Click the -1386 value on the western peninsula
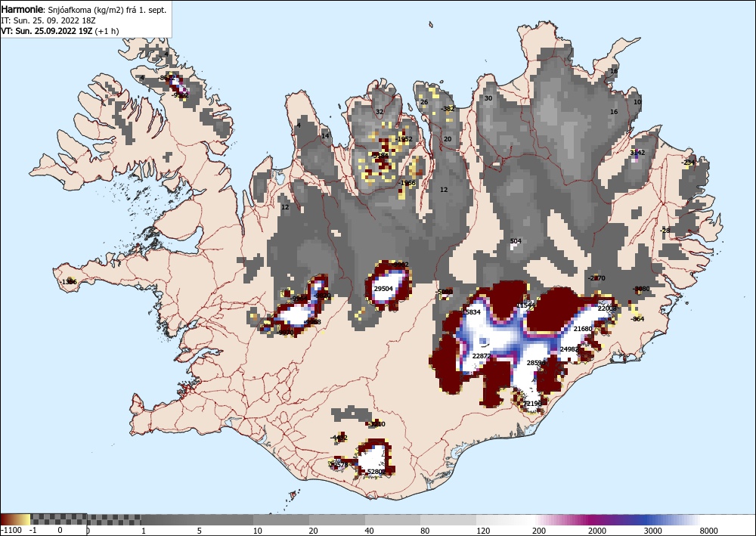756x536 pixels. (x=68, y=282)
